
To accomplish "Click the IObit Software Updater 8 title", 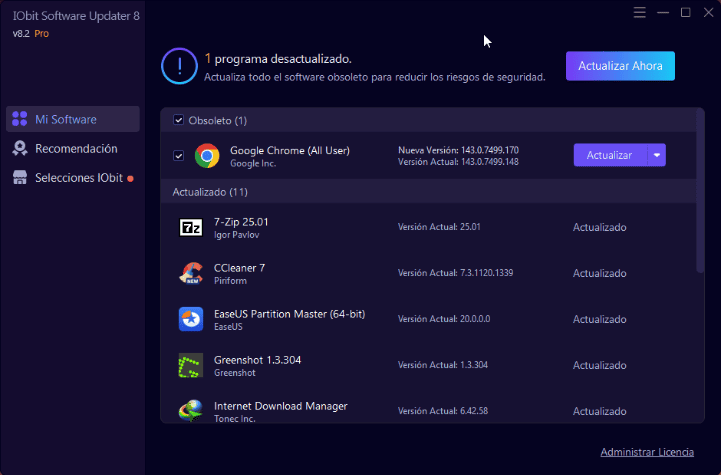I will click(x=76, y=16).
